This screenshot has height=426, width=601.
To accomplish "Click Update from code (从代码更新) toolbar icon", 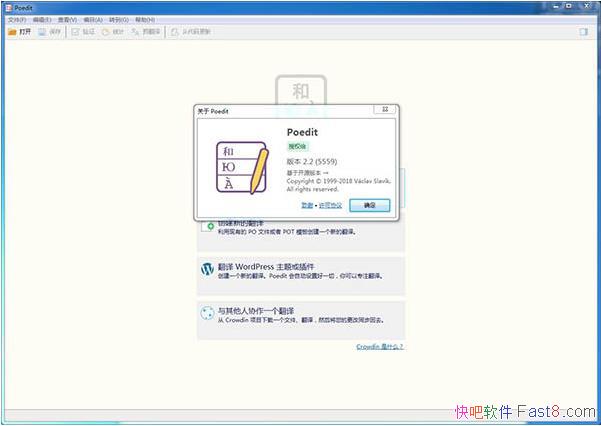I will (x=175, y=32).
